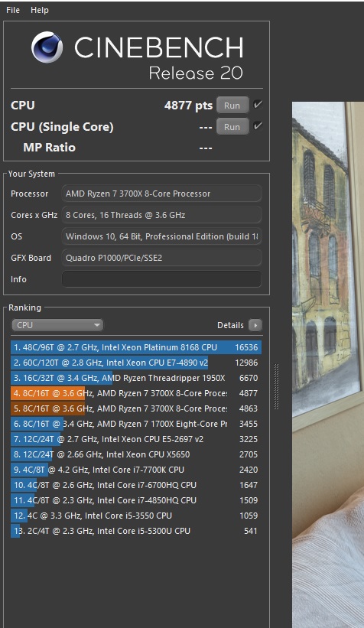This screenshot has width=364, height=628.
Task: Select the Ryzen Threadripper 1950X ranking row
Action: click(x=136, y=378)
